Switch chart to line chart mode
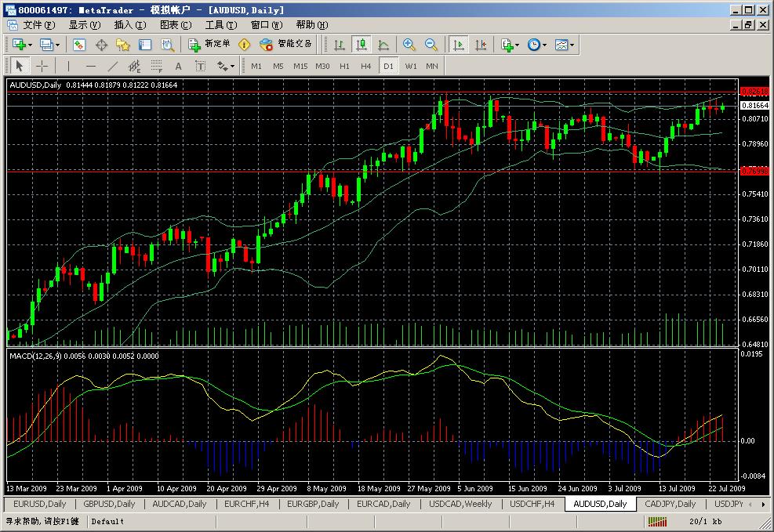 pyautogui.click(x=383, y=45)
